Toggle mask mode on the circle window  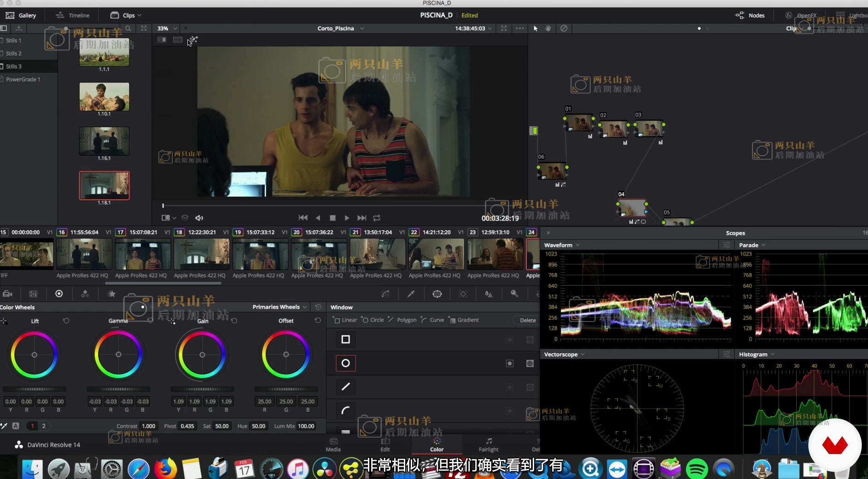530,363
